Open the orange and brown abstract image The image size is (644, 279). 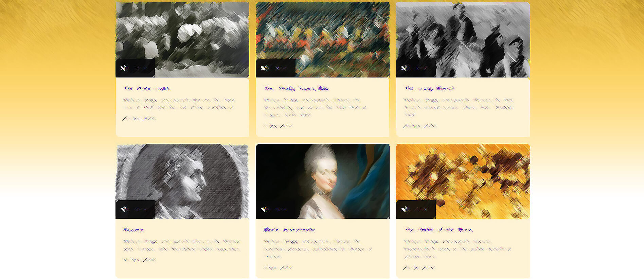pyautogui.click(x=463, y=181)
